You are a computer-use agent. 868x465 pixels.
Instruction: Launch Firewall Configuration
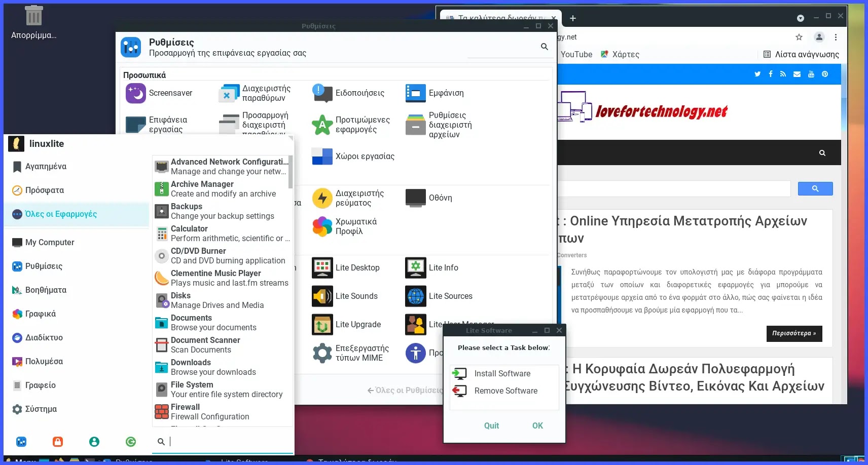click(x=221, y=412)
